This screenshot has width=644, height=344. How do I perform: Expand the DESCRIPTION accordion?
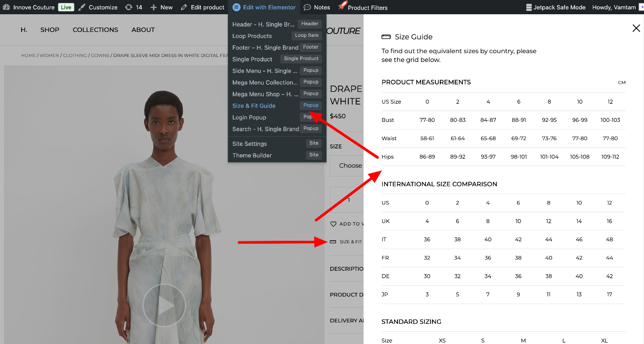(347, 269)
